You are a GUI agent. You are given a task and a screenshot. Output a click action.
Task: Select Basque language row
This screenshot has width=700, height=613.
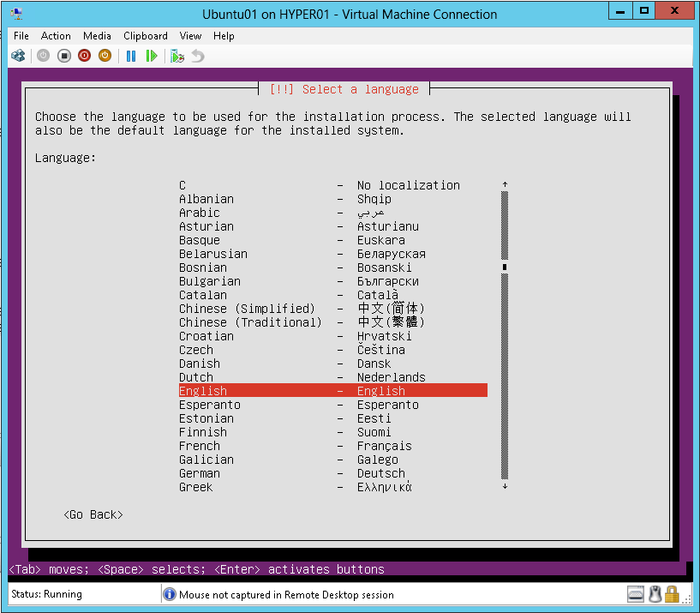tap(333, 240)
